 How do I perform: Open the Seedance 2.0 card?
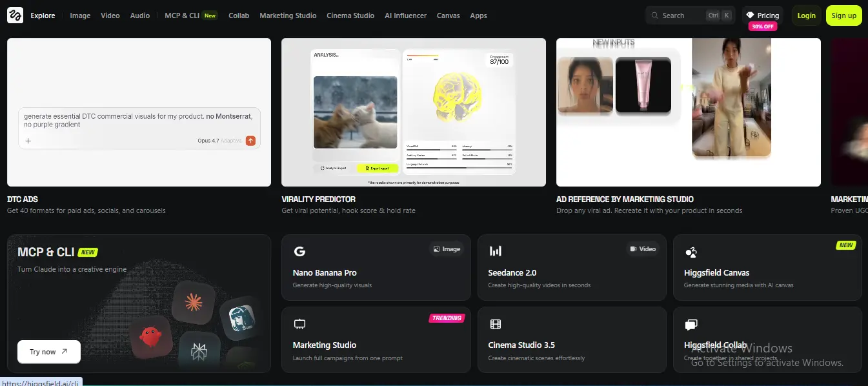[x=572, y=268]
